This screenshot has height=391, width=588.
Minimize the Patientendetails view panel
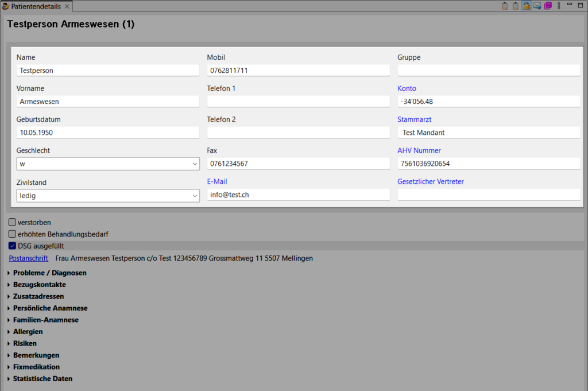pos(570,5)
